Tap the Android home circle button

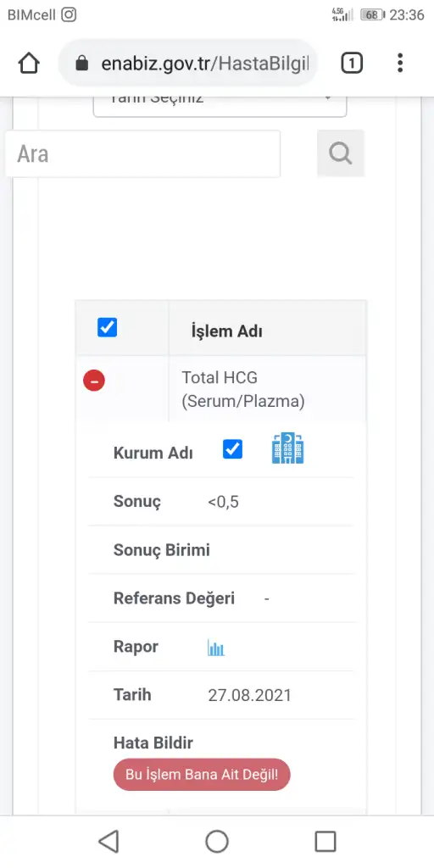coord(217,842)
